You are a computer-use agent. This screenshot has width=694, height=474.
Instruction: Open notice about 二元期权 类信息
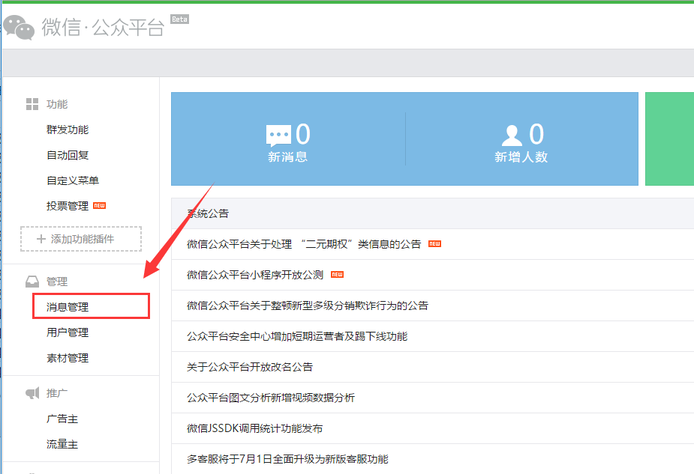[304, 244]
